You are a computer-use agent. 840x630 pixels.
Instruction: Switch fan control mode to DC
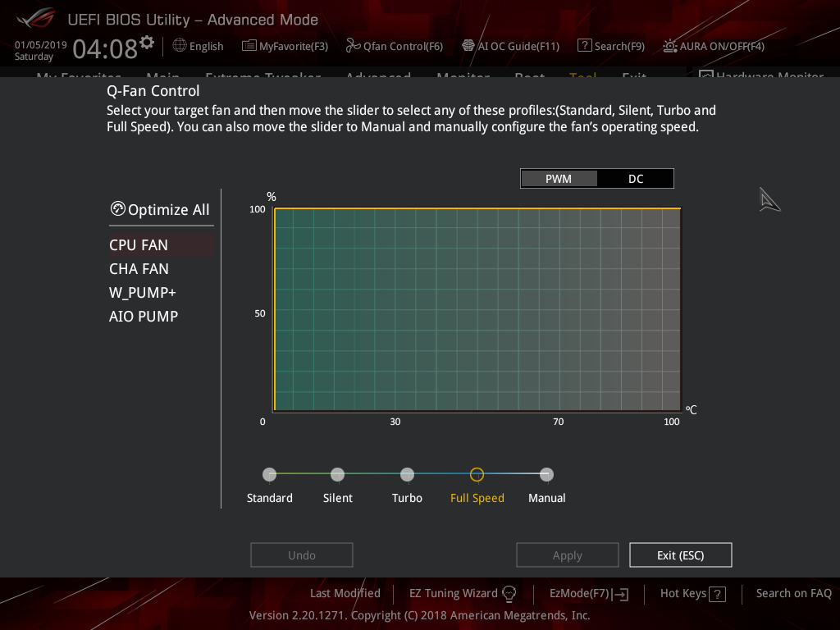coord(635,178)
